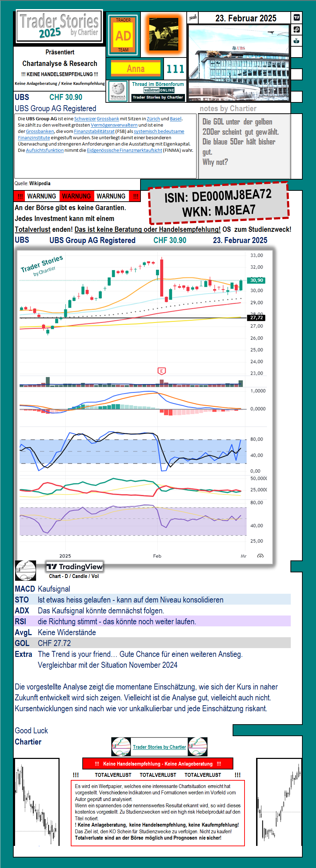
Task: Click the small W icon below the TradingView icon
Action: [x=296, y=41]
